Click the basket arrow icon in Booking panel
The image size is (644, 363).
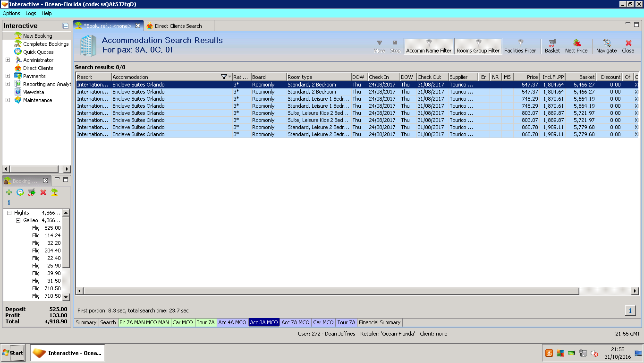32,192
